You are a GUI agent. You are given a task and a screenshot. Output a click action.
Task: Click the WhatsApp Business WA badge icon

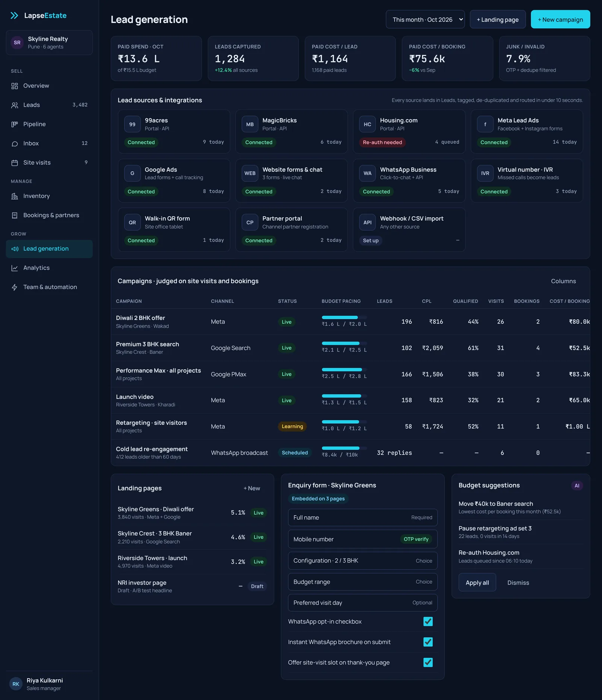click(368, 173)
